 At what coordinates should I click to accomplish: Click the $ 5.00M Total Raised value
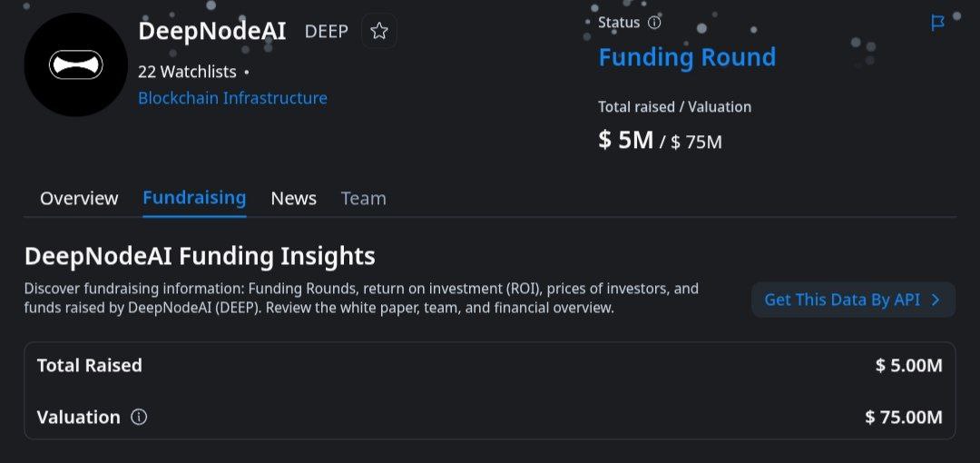[908, 366]
